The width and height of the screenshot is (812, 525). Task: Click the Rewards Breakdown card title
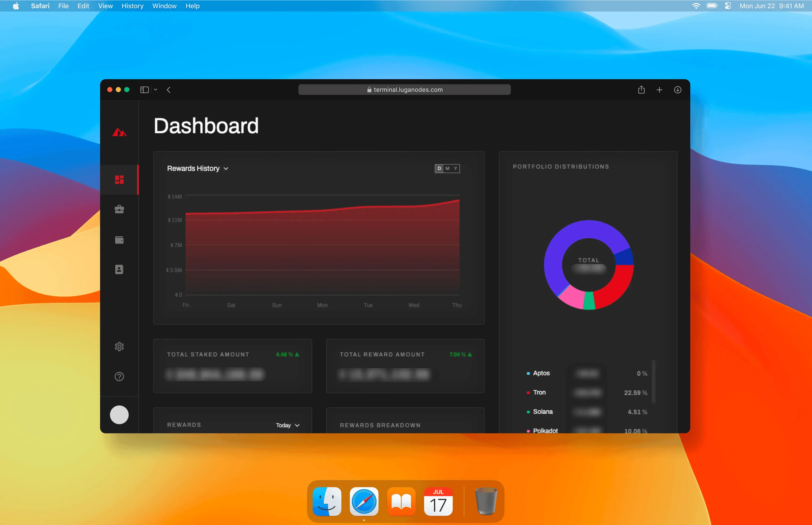380,425
